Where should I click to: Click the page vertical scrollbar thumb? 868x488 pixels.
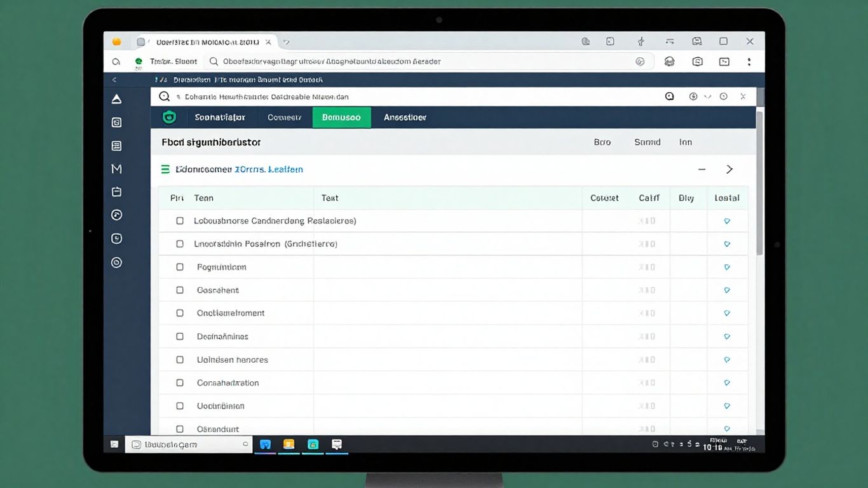point(760,183)
